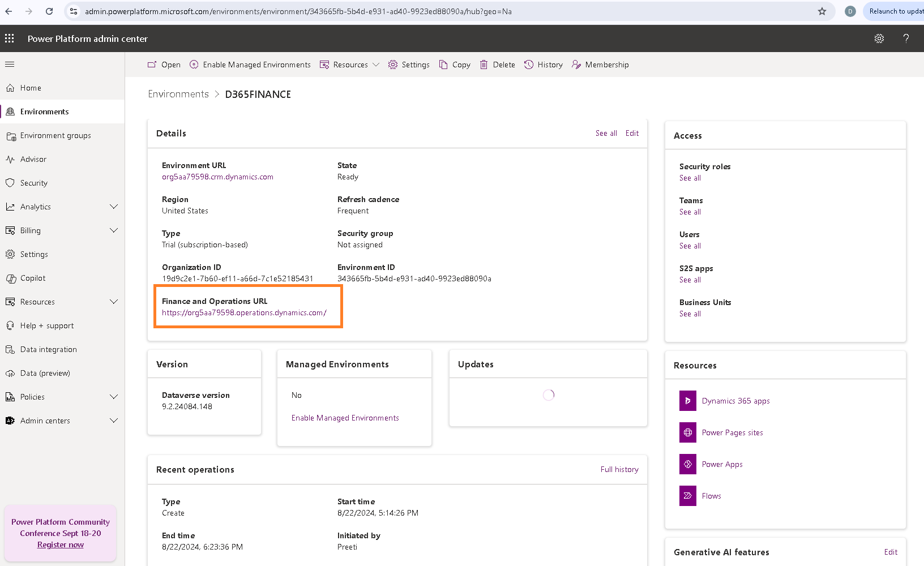This screenshot has width=924, height=566.
Task: Click Enable Managed Environments link in card
Action: (345, 418)
